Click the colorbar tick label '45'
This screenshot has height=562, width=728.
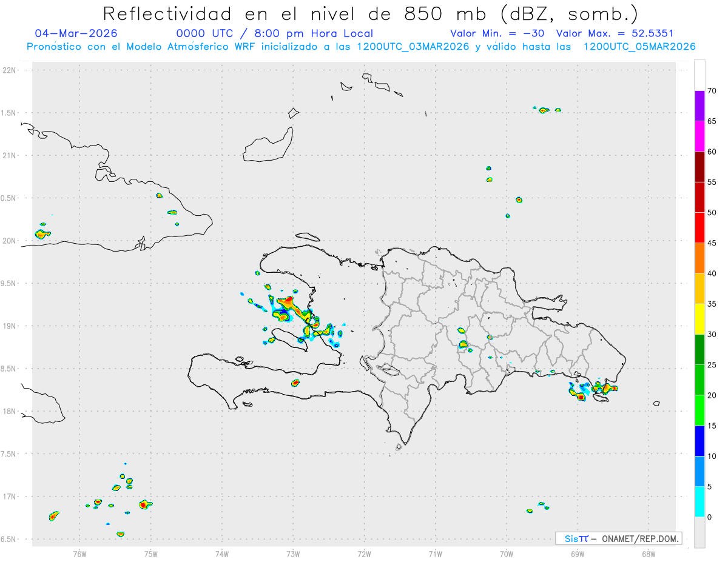tap(712, 243)
